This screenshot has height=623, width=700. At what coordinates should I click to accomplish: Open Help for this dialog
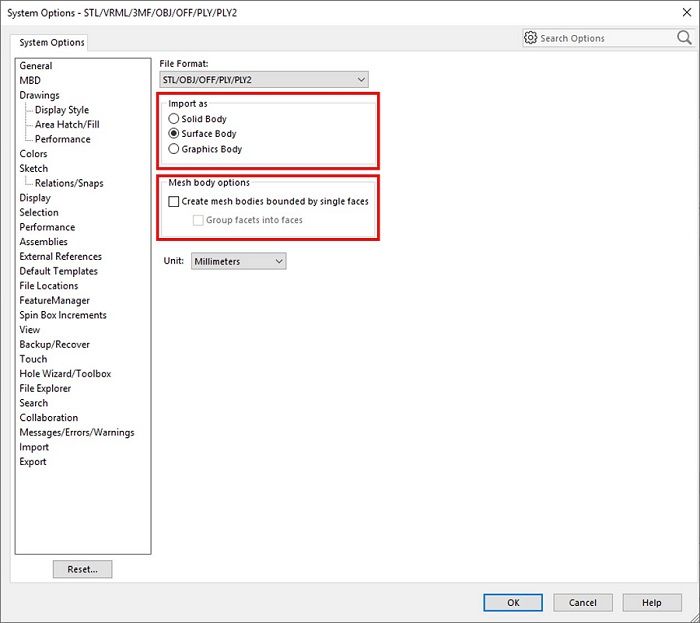[x=652, y=603]
